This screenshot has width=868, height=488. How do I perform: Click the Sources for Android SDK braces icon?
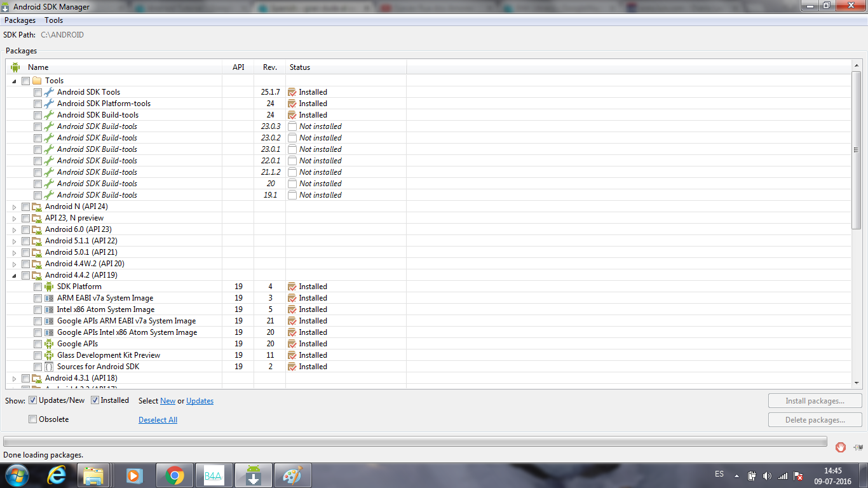pos(49,367)
